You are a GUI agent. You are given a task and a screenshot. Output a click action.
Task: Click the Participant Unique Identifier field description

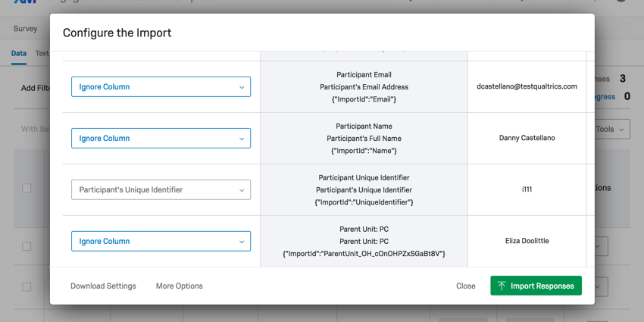point(364,189)
